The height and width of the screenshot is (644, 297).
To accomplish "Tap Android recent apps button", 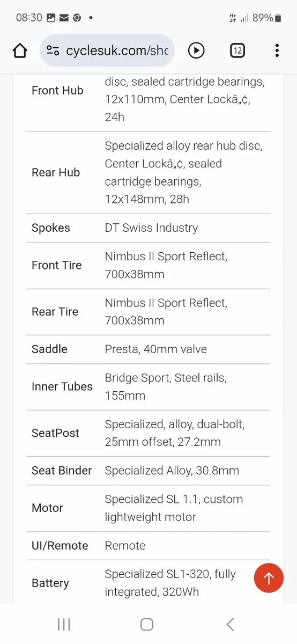I will point(64,624).
